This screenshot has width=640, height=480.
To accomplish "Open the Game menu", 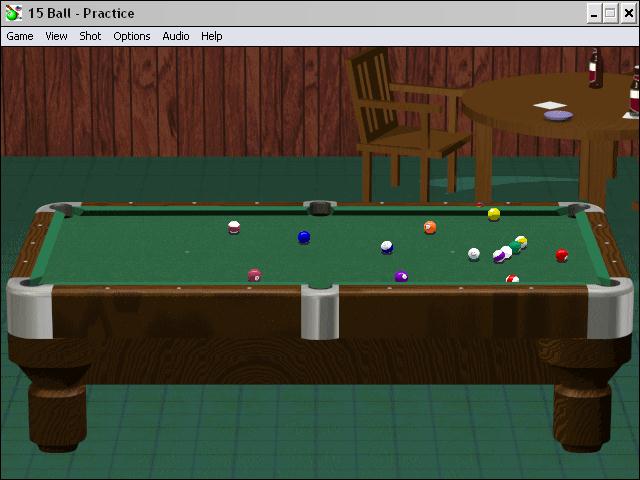I will pyautogui.click(x=20, y=36).
